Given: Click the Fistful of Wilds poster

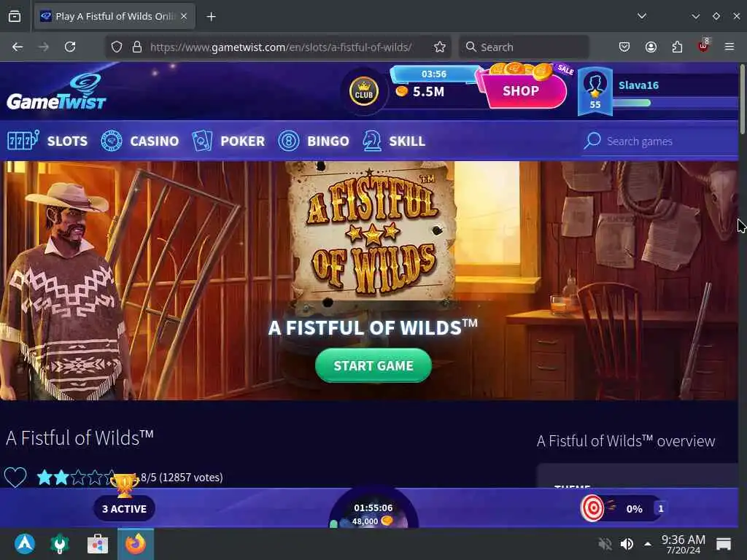Looking at the screenshot, I should [x=371, y=233].
